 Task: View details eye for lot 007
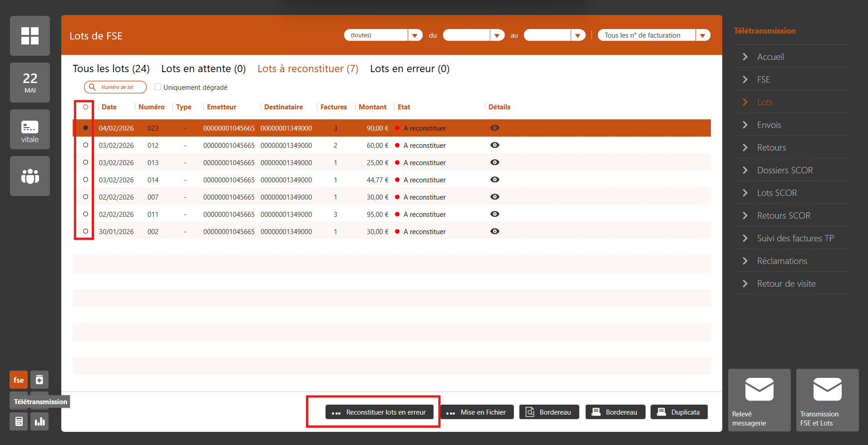point(495,197)
